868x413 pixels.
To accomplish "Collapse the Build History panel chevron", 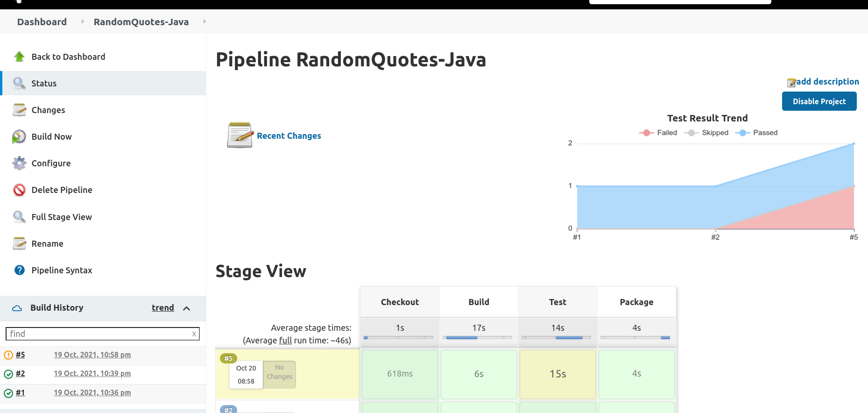I will point(187,308).
